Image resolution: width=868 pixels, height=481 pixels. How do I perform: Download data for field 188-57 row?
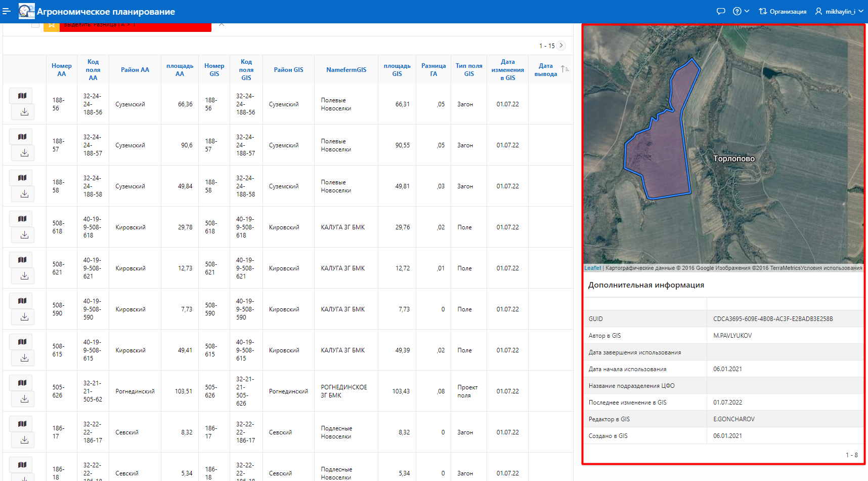tap(24, 153)
